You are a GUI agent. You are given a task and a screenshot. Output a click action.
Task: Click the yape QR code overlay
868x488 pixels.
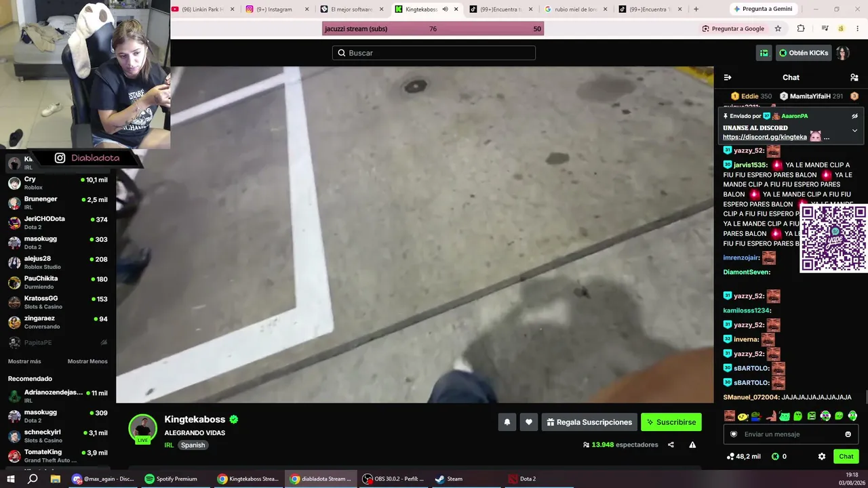833,239
